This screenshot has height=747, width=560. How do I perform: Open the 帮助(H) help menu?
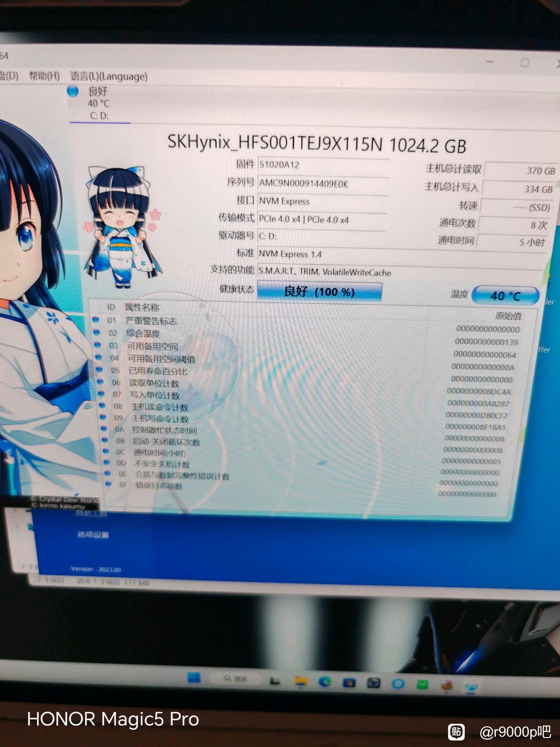coord(44,76)
